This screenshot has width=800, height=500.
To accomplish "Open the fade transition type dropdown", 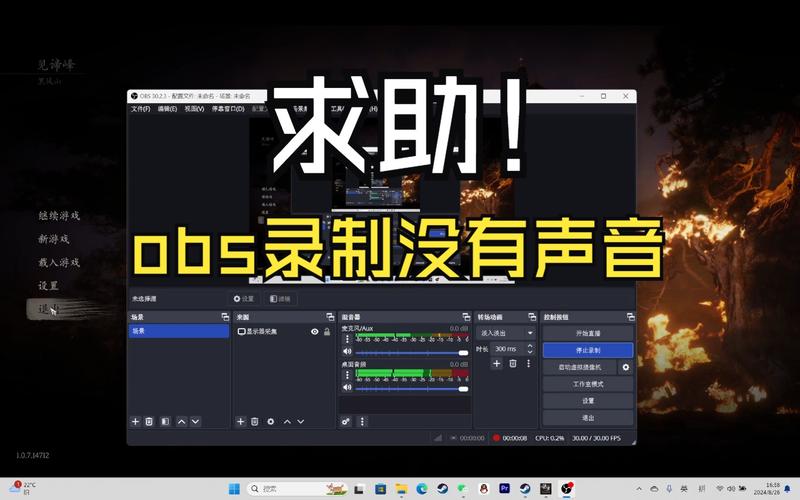I will pos(507,332).
